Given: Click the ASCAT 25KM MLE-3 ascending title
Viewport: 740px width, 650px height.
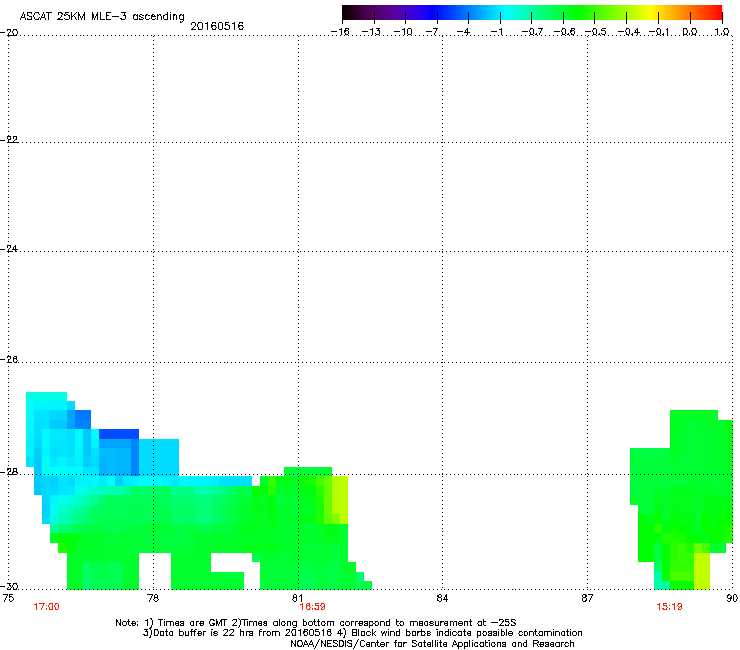Looking at the screenshot, I should click(102, 16).
